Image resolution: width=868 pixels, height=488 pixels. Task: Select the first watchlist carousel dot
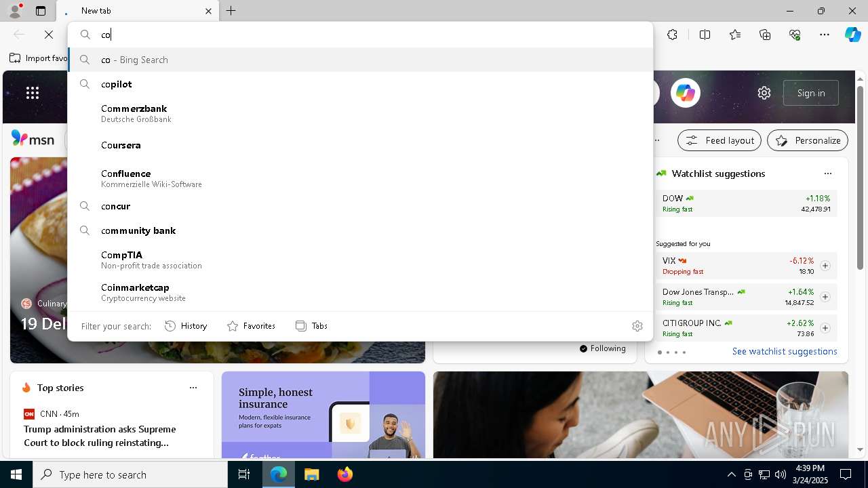(x=660, y=352)
